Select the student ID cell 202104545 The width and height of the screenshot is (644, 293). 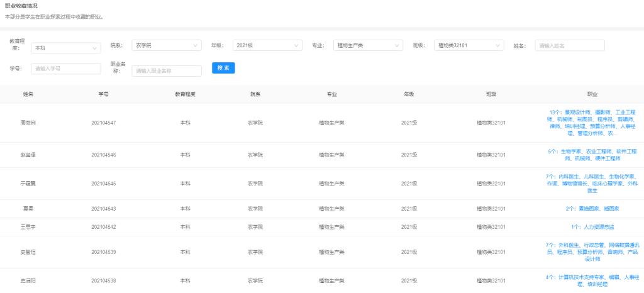coord(103,184)
